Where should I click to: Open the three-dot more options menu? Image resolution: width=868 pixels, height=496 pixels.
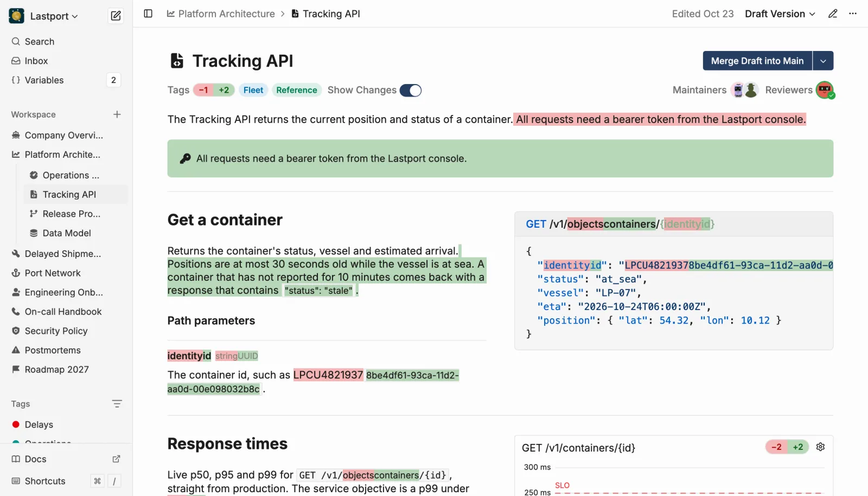[x=853, y=14]
